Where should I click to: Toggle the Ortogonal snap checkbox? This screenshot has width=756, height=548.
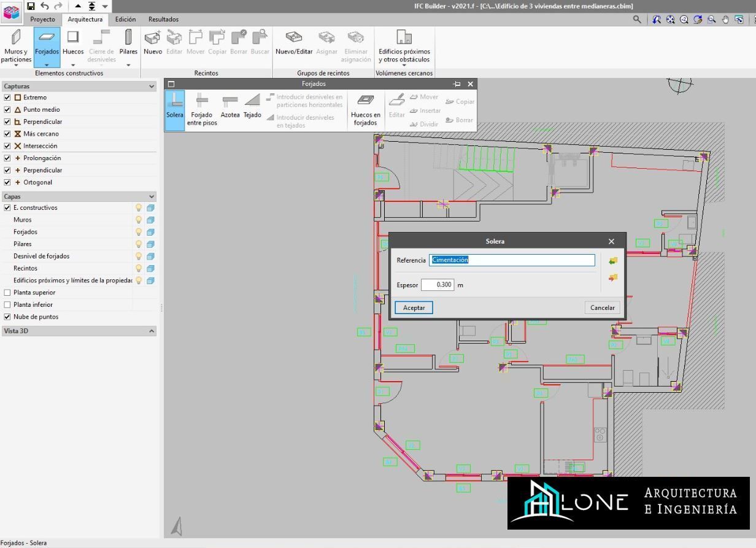(x=7, y=182)
